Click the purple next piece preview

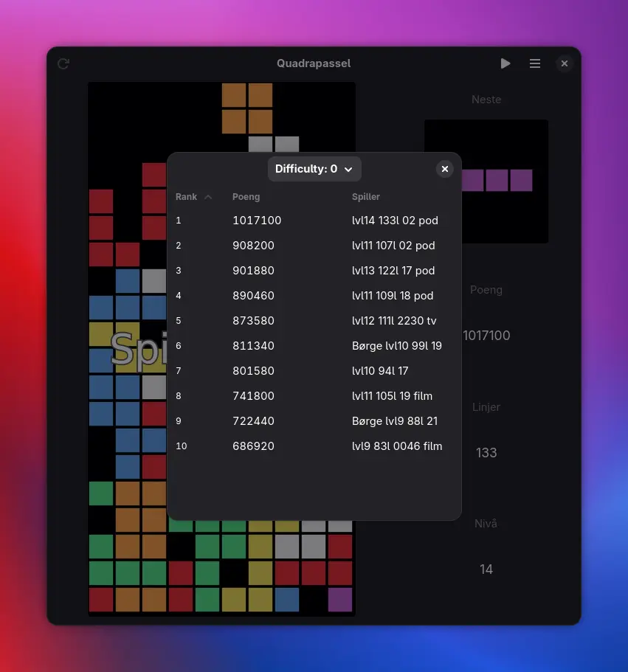(x=496, y=181)
